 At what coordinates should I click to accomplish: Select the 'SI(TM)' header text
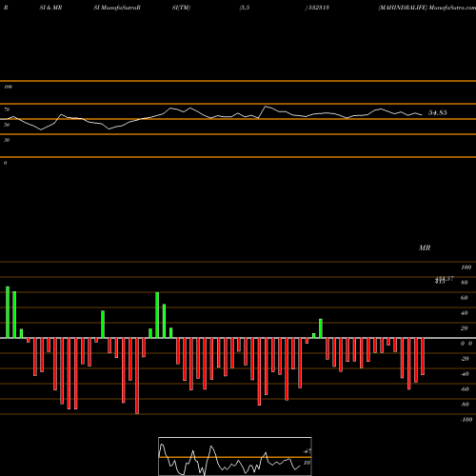click(181, 8)
